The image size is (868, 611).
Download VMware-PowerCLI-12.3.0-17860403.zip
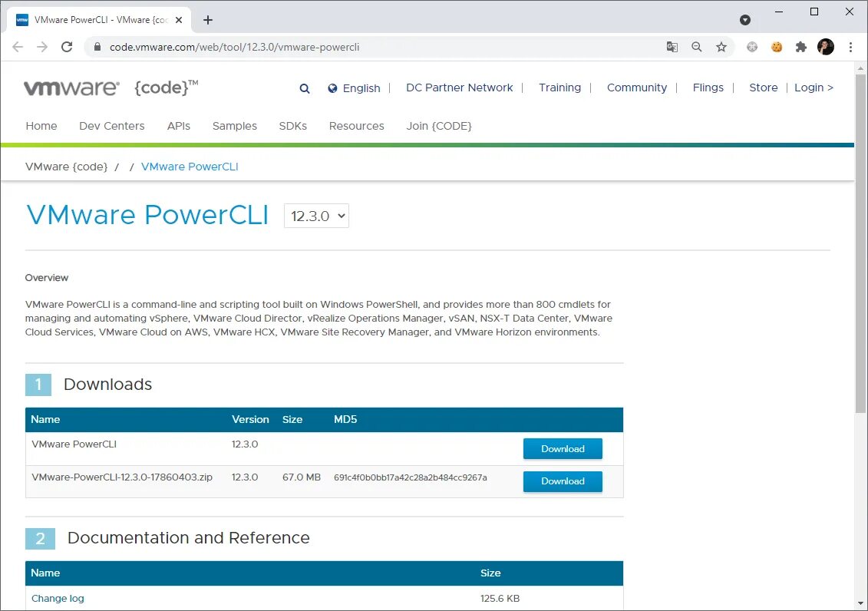tap(563, 481)
